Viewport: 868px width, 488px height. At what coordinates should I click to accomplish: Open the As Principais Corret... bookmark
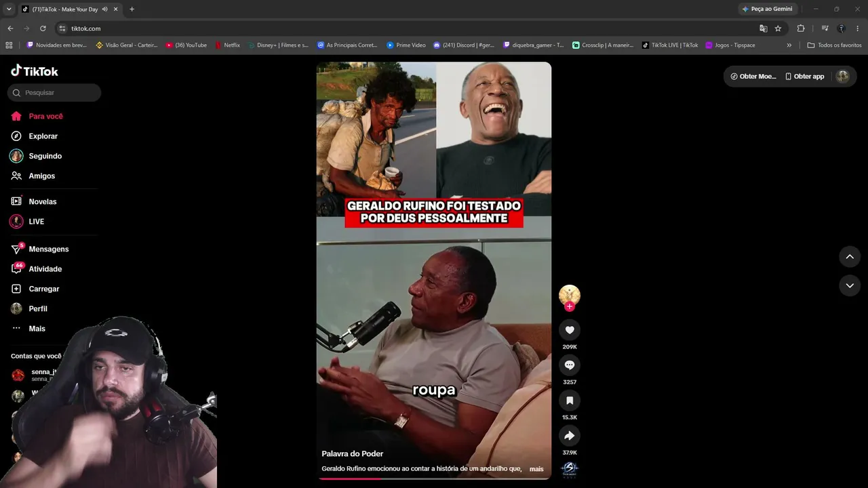(347, 45)
